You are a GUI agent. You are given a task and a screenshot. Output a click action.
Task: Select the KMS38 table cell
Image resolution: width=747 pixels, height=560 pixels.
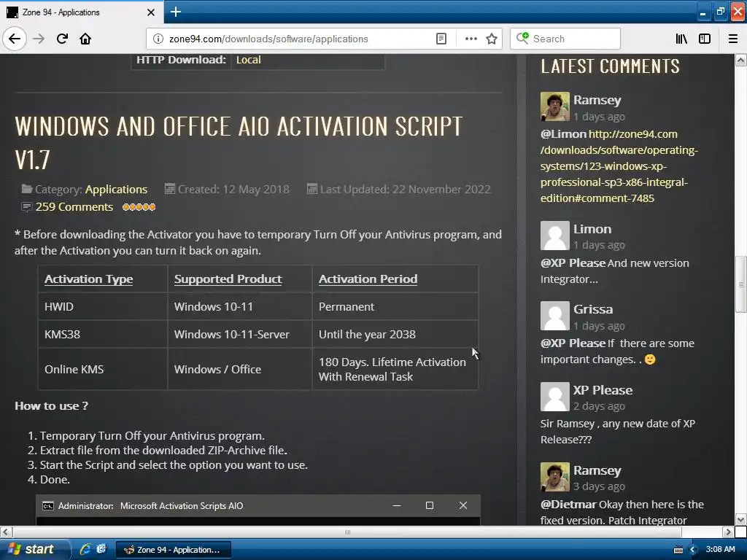[102, 334]
